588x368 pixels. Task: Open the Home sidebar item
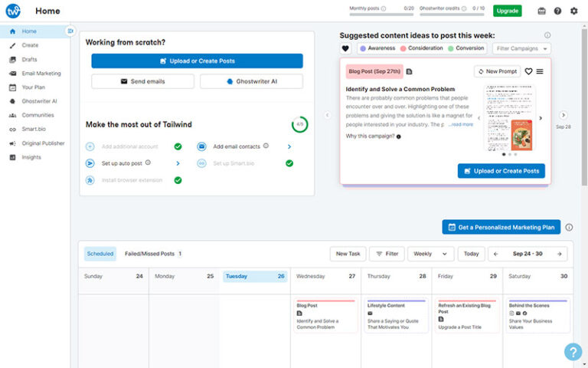point(35,31)
